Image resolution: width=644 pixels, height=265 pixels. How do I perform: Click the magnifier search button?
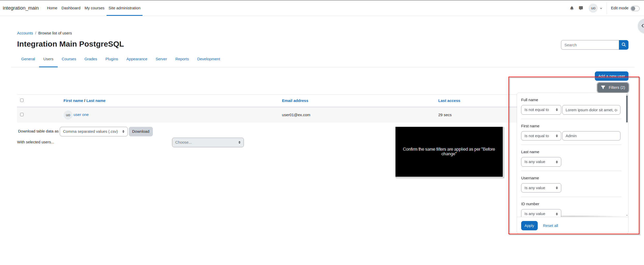(624, 45)
